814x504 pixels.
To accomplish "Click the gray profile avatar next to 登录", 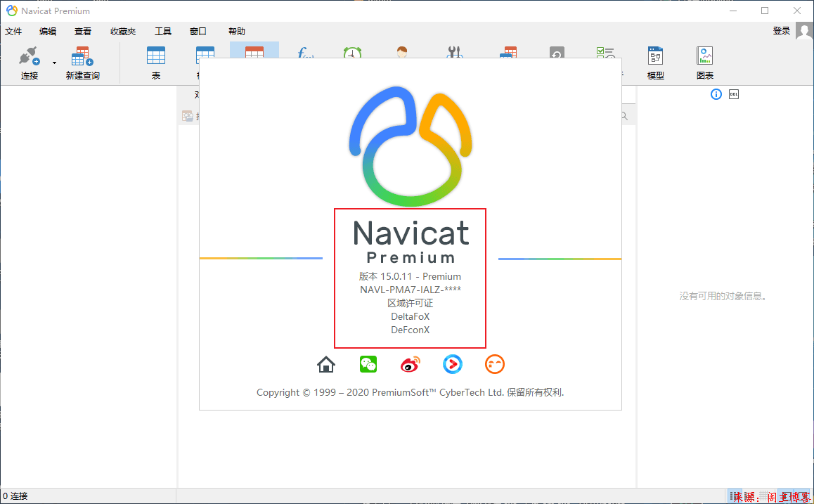I will [804, 31].
